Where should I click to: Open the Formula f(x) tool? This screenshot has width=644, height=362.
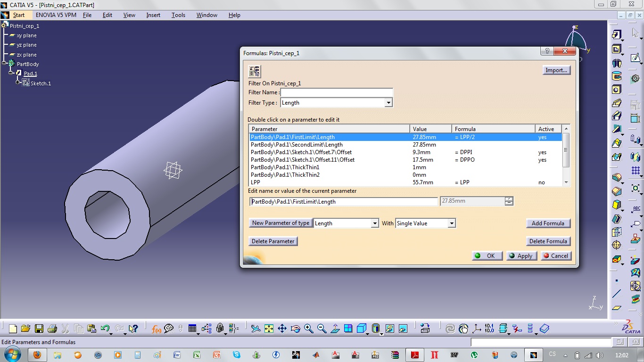tap(157, 329)
